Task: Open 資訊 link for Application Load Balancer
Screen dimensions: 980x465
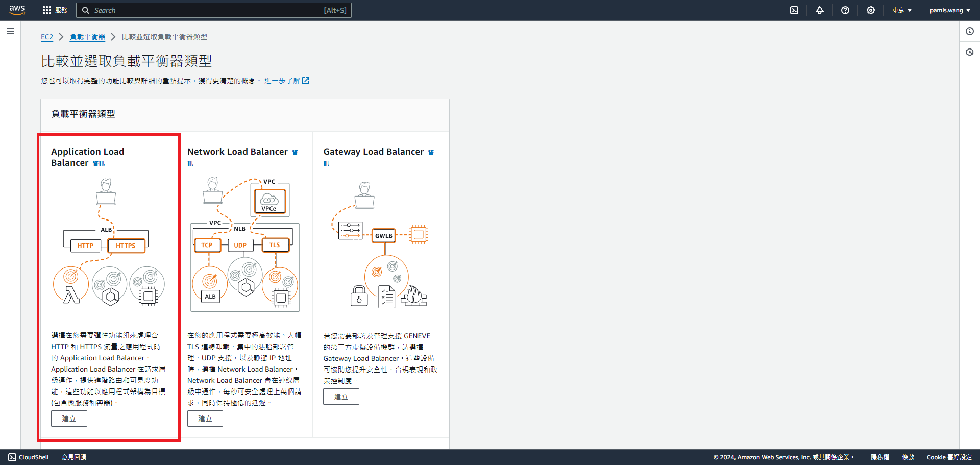Action: [99, 164]
